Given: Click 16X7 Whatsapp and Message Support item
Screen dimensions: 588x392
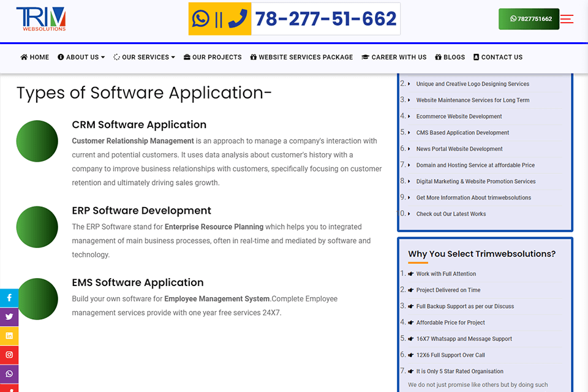Looking at the screenshot, I should tap(464, 339).
